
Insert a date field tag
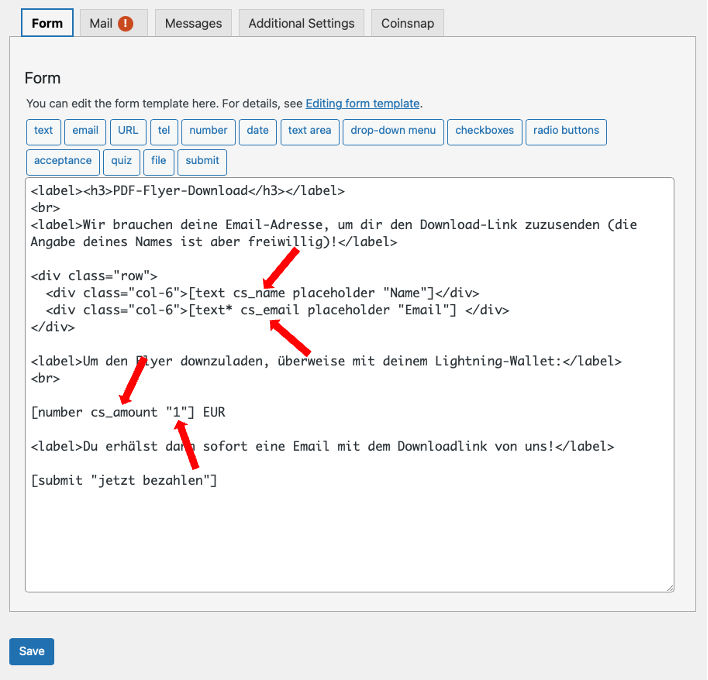pos(257,131)
